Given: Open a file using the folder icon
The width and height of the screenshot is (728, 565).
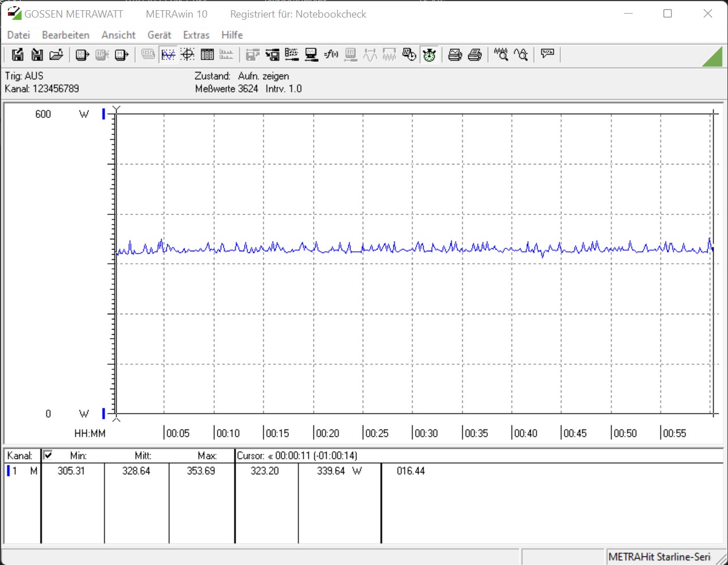Looking at the screenshot, I should [x=56, y=54].
